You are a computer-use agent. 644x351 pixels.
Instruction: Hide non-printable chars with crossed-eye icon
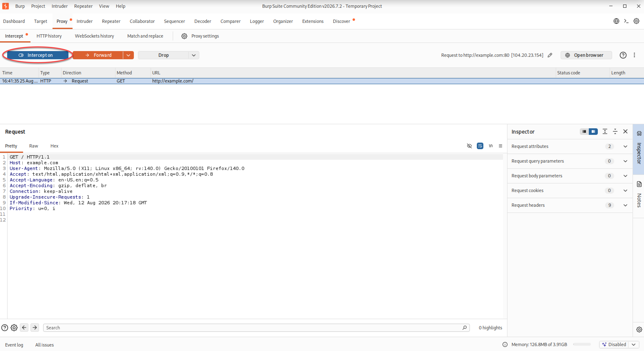pos(469,146)
